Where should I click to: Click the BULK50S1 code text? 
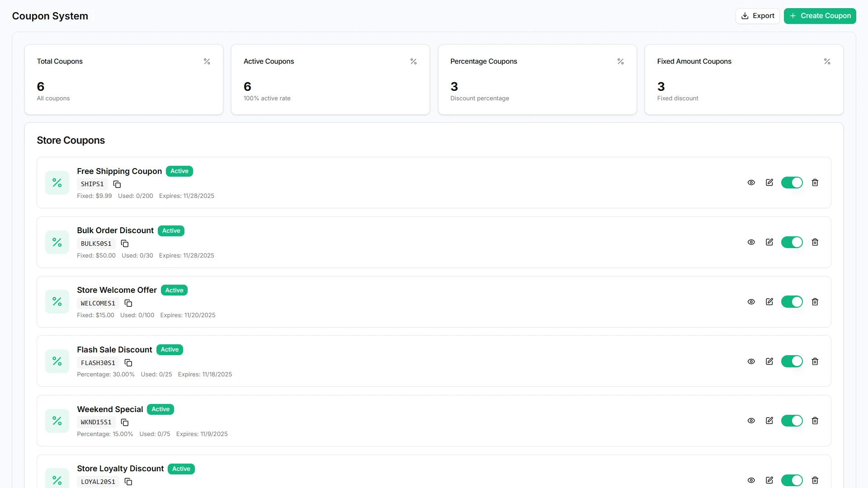(x=96, y=244)
